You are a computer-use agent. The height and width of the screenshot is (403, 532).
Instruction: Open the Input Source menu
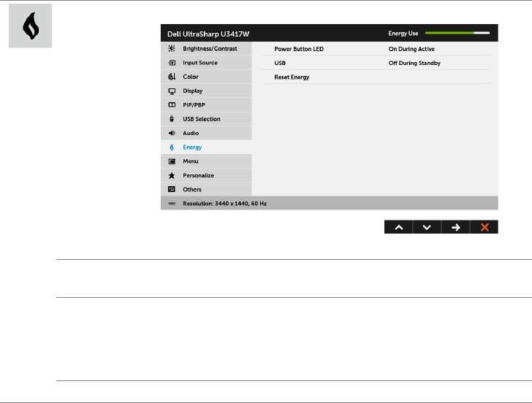[206, 63]
